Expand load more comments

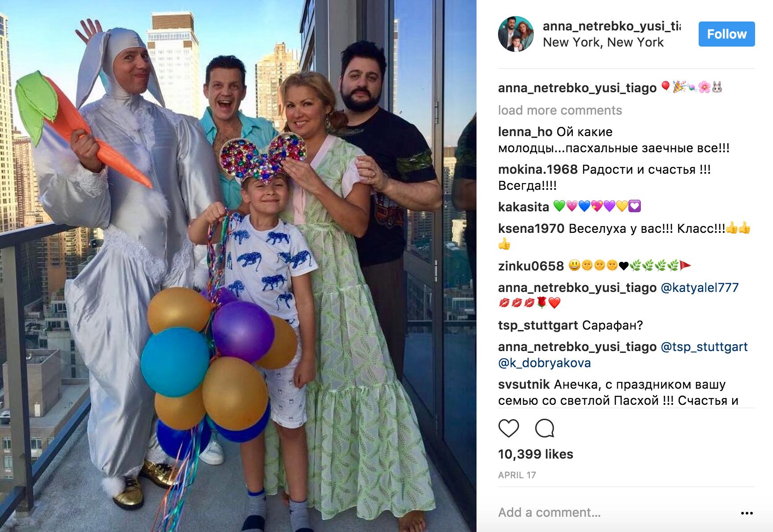560,110
